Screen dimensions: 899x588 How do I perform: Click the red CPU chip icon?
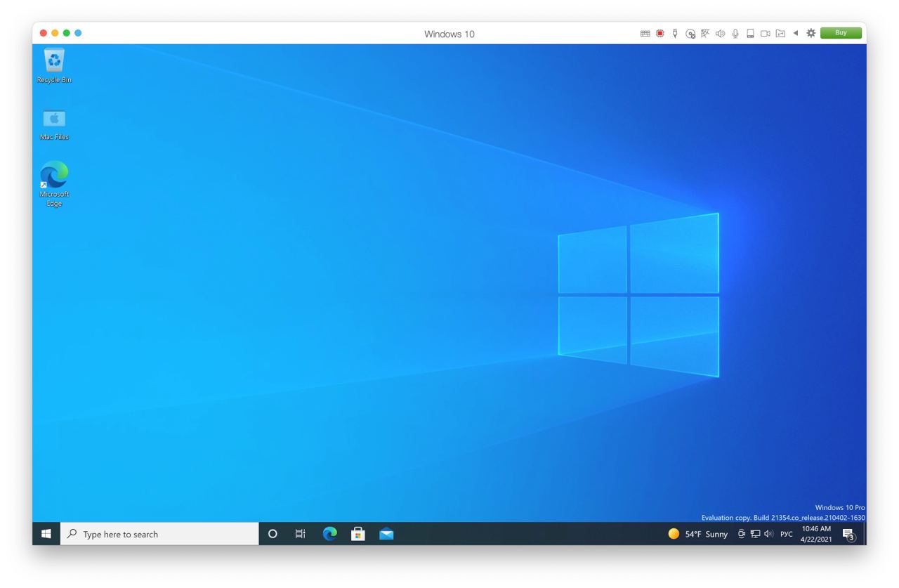click(660, 33)
